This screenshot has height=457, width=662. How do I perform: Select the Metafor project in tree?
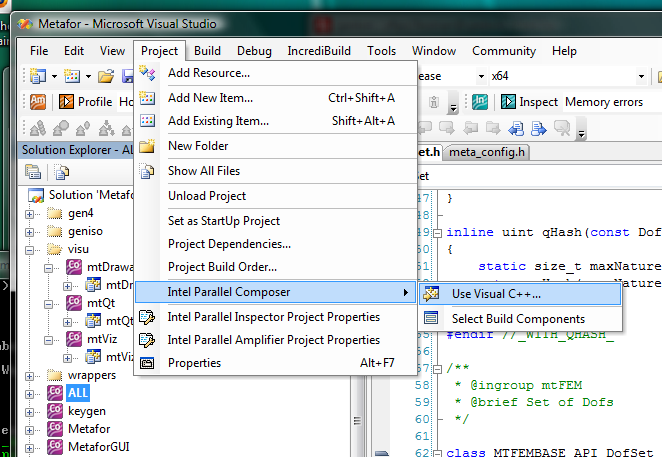click(89, 429)
